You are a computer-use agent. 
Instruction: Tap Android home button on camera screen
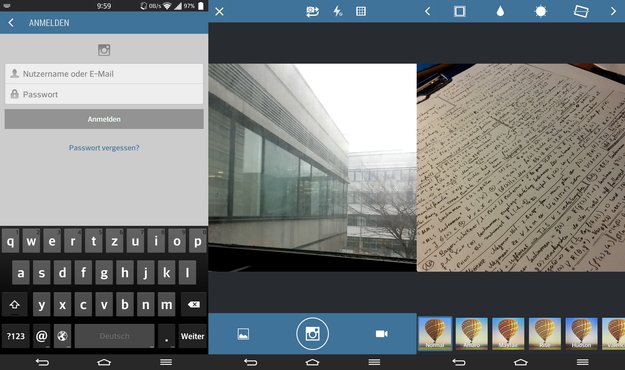[x=312, y=362]
